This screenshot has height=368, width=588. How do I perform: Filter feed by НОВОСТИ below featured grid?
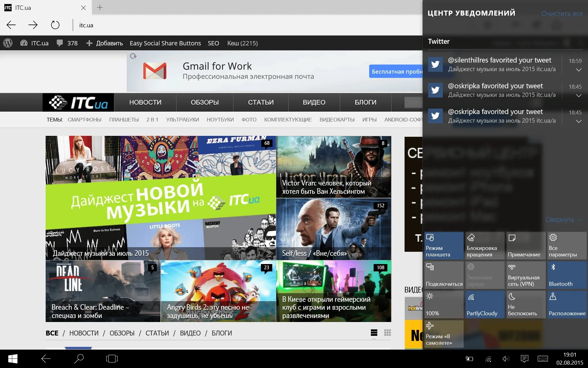[x=84, y=333]
